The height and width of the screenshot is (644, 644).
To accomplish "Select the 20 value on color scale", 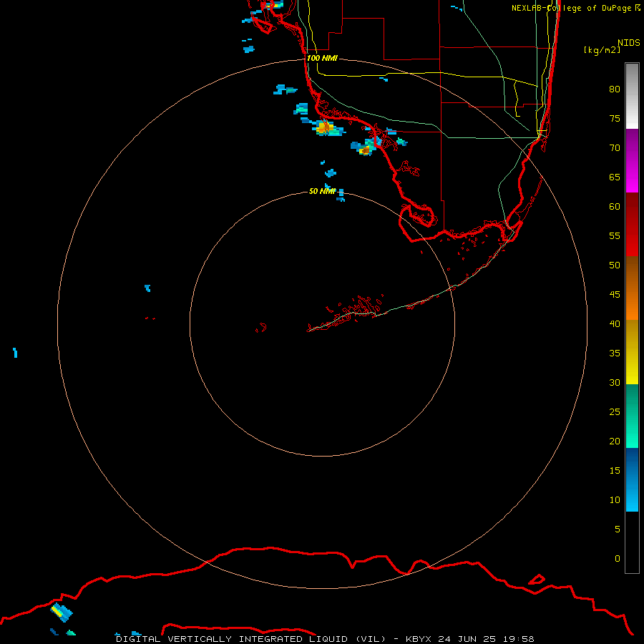I will (x=615, y=441).
